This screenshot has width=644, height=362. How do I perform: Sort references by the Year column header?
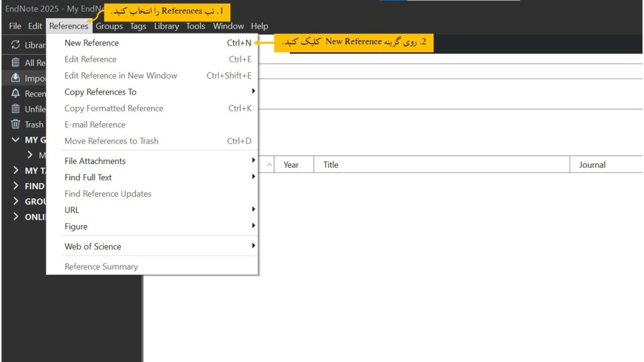(291, 165)
